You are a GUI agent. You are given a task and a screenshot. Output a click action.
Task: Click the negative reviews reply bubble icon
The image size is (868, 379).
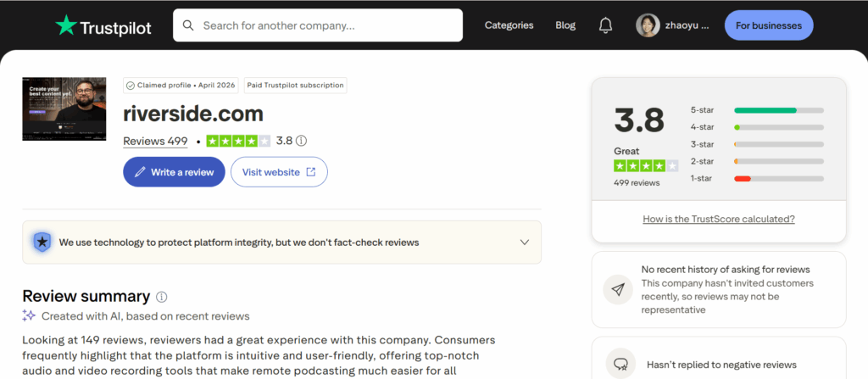pyautogui.click(x=620, y=364)
